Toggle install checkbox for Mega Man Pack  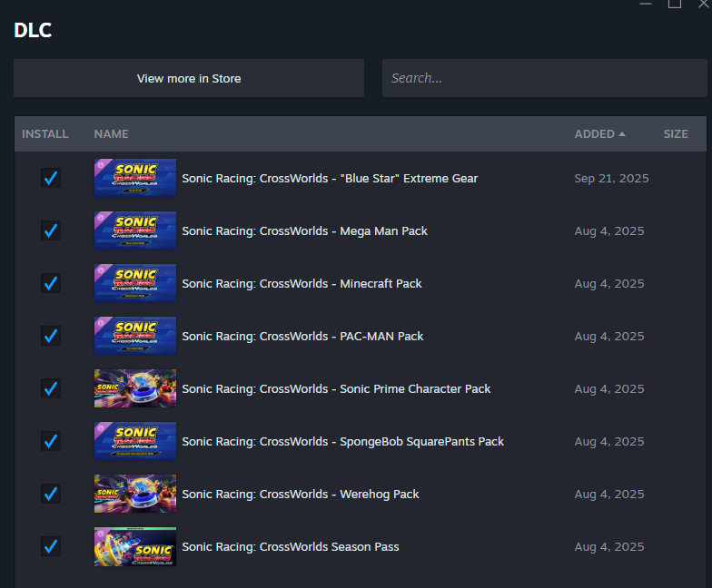51,230
